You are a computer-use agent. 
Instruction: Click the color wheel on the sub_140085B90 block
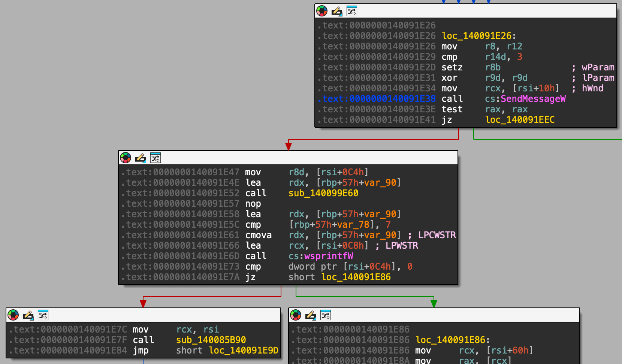point(13,315)
